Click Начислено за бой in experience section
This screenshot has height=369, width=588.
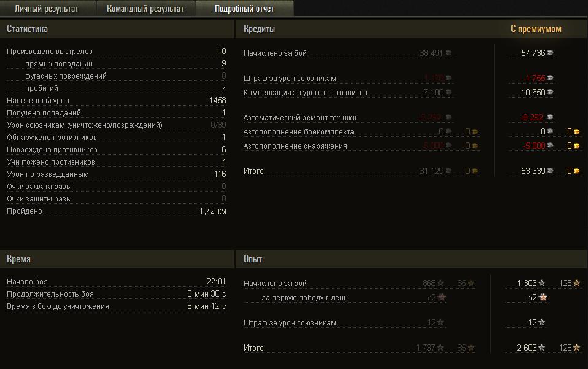275,284
